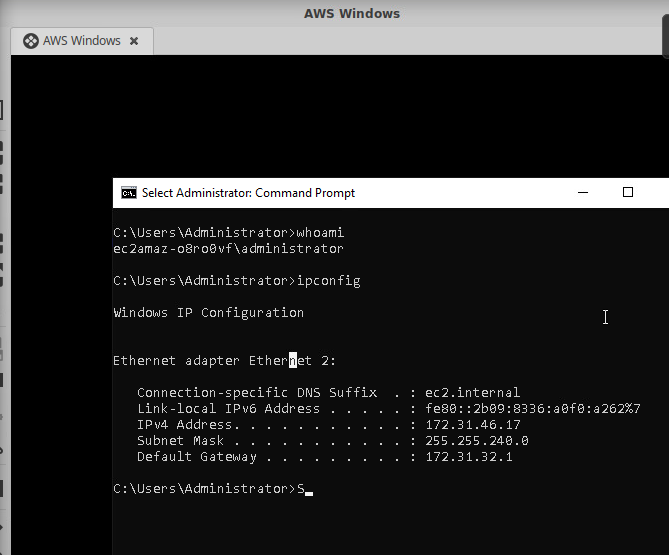Click the ec2amaz-o8ro0vf\administrator output line
Image resolution: width=669 pixels, height=555 pixels.
[x=228, y=248]
